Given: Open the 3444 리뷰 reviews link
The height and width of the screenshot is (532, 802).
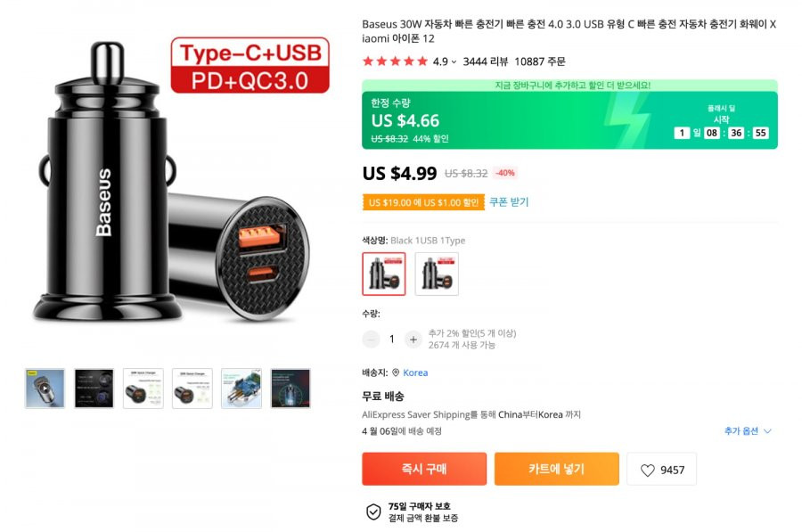Looking at the screenshot, I should click(x=486, y=61).
